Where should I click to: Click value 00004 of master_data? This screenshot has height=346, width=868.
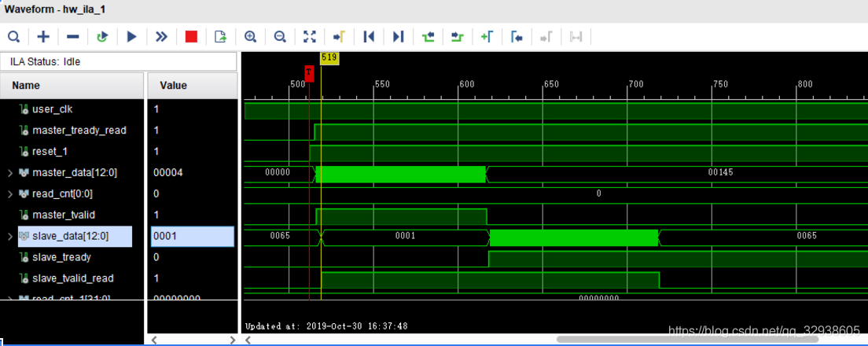point(167,173)
